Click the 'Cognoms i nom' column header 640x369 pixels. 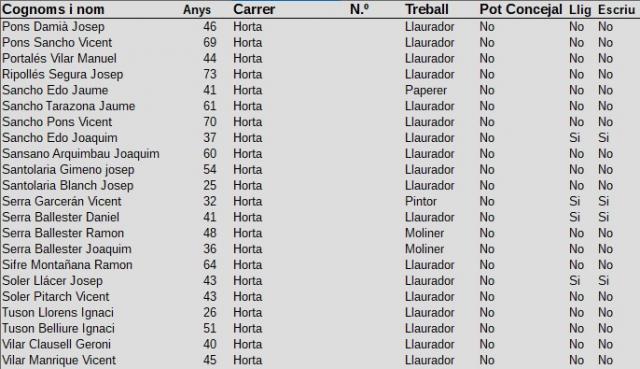pyautogui.click(x=53, y=9)
